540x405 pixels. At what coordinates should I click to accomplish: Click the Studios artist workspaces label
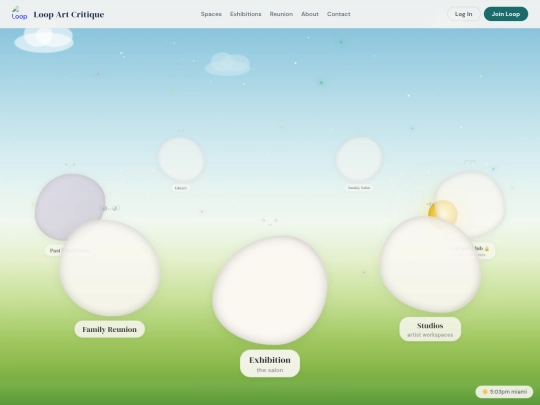430,329
